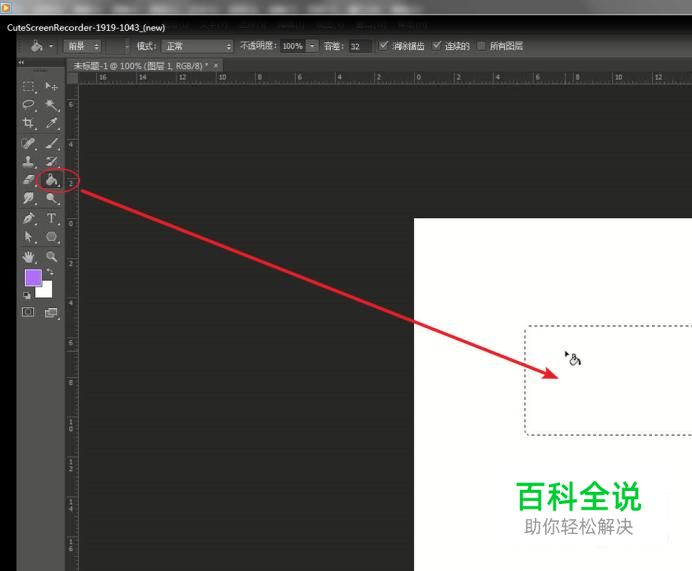Select the Healing Brush tool

(x=29, y=143)
